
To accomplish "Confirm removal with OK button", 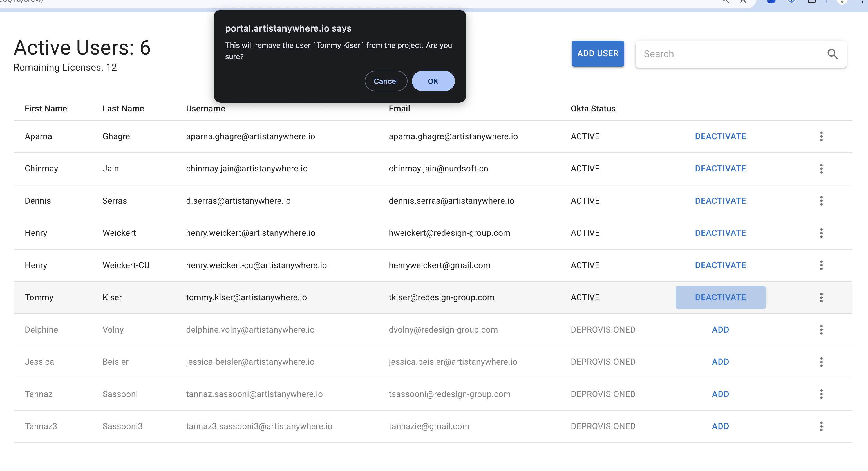I will (x=433, y=81).
